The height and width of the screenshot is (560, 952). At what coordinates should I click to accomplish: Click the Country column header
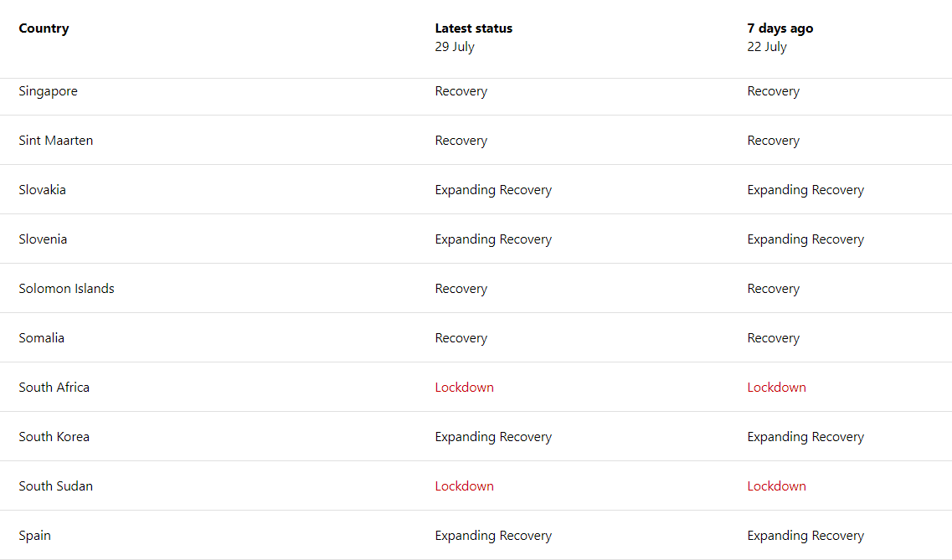pyautogui.click(x=44, y=28)
